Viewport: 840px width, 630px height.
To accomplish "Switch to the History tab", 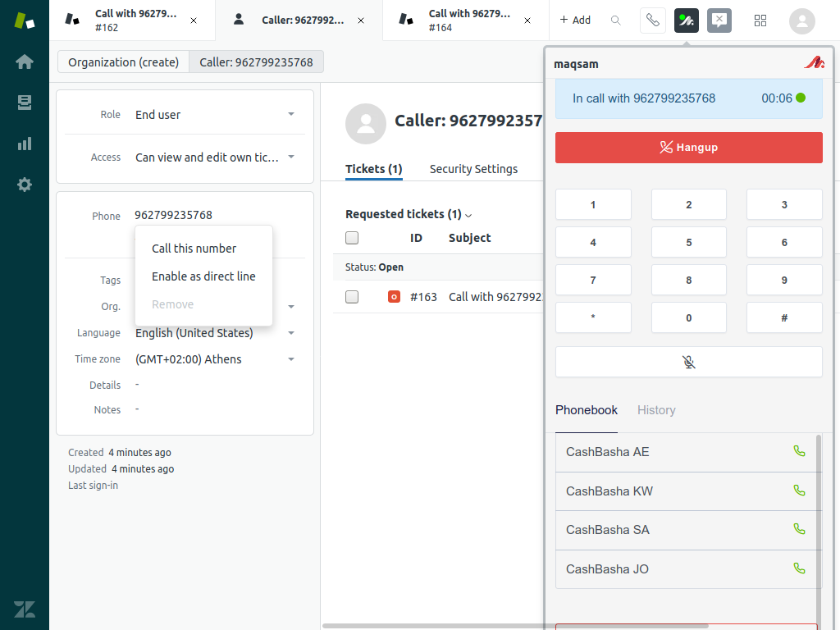I will [656, 410].
